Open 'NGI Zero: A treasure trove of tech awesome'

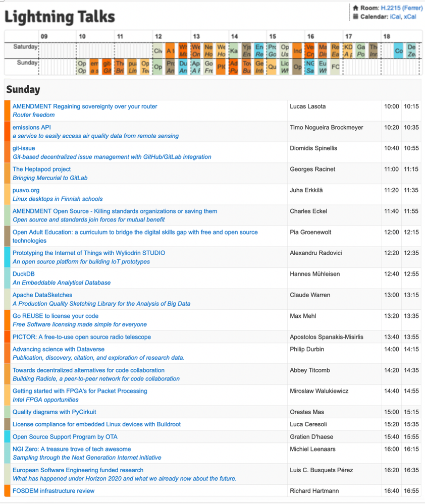pos(72,449)
